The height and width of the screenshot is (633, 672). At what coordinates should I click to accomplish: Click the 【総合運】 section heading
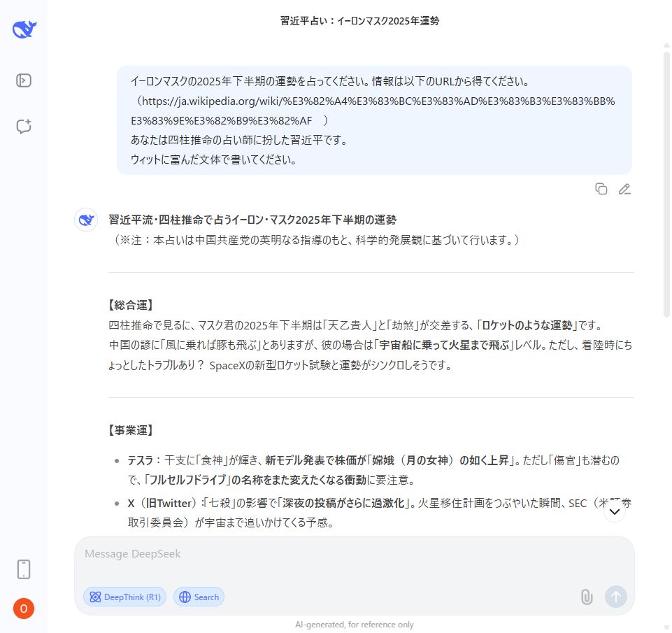131,305
